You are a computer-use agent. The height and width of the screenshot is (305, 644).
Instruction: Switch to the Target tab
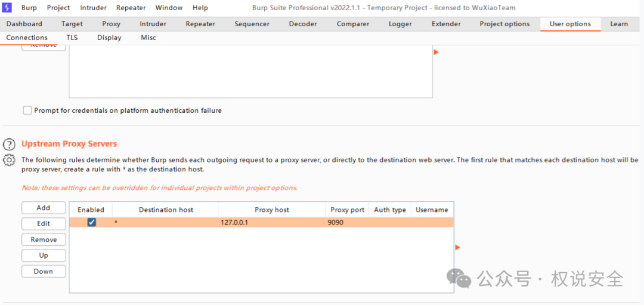72,24
